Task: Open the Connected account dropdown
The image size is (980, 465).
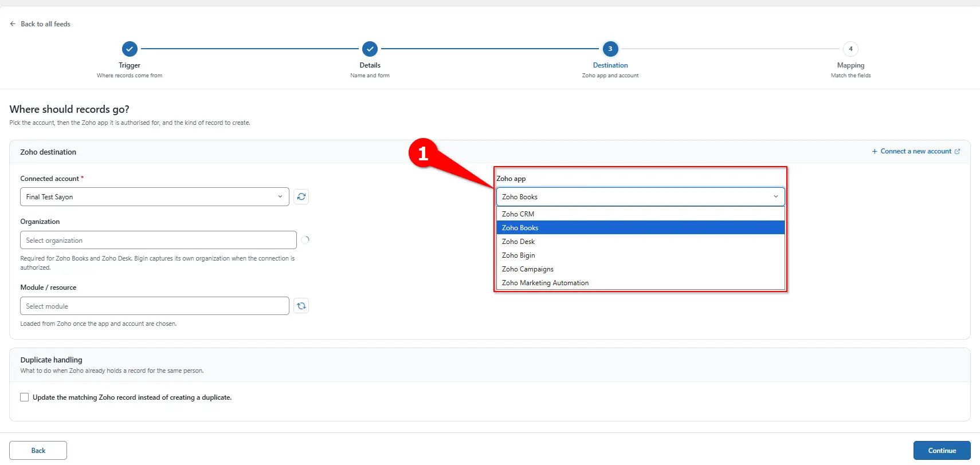Action: pos(155,197)
